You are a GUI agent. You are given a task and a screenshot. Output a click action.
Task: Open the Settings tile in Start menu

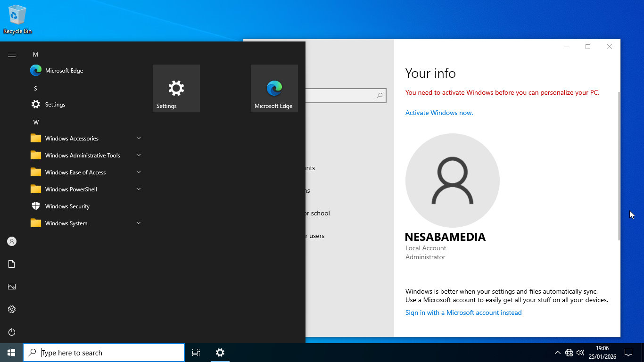point(176,88)
